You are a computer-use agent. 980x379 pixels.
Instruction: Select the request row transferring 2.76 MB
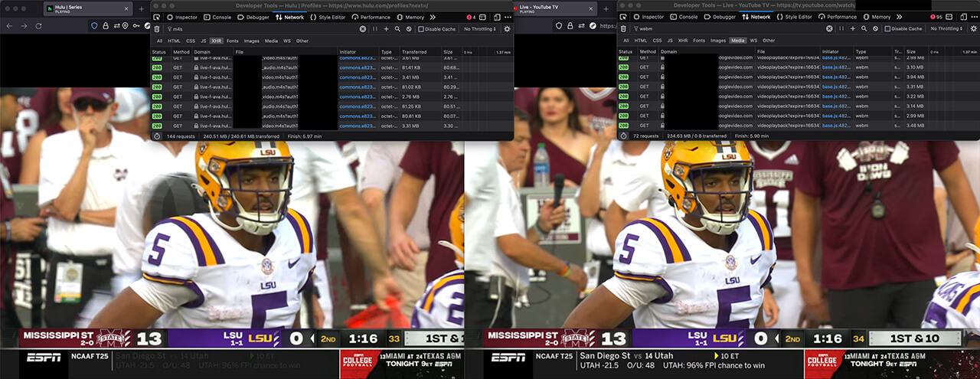[332, 96]
